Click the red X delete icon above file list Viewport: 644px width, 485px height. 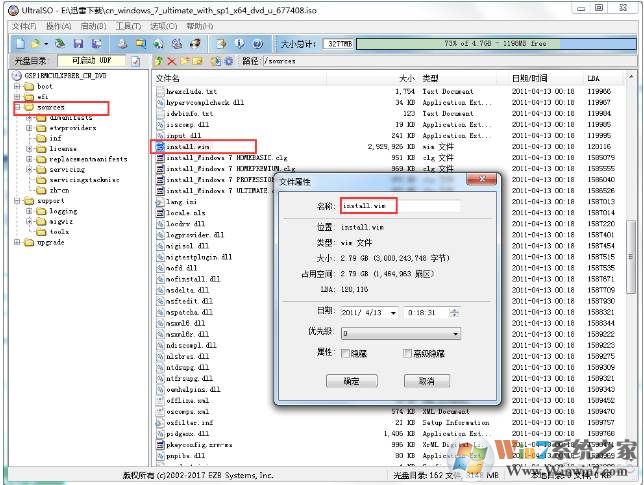point(171,61)
